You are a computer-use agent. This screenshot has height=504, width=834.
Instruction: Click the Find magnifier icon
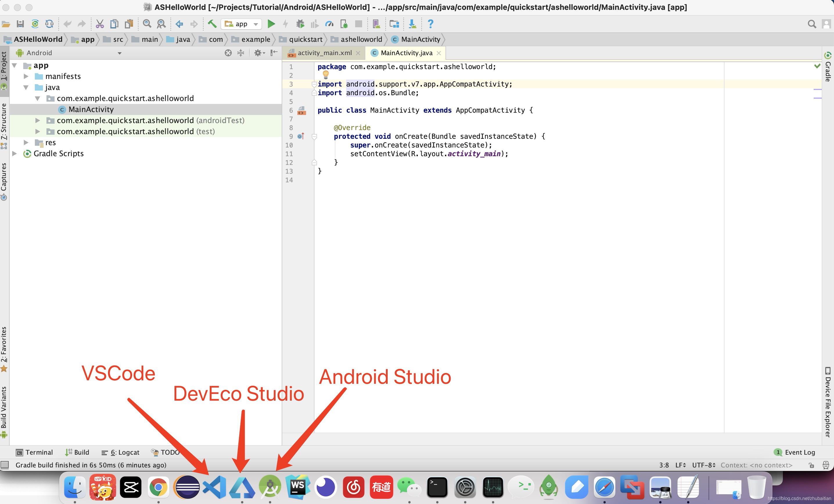pyautogui.click(x=147, y=24)
